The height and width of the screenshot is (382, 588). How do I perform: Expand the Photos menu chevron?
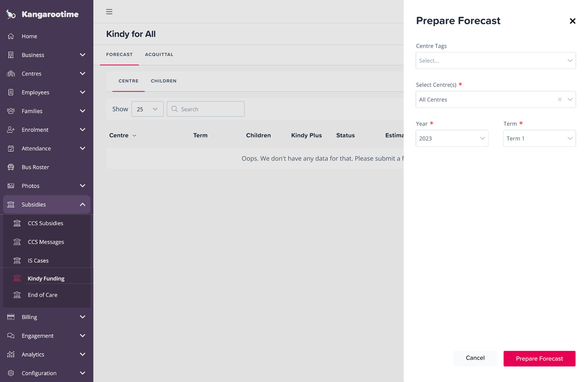pyautogui.click(x=82, y=186)
